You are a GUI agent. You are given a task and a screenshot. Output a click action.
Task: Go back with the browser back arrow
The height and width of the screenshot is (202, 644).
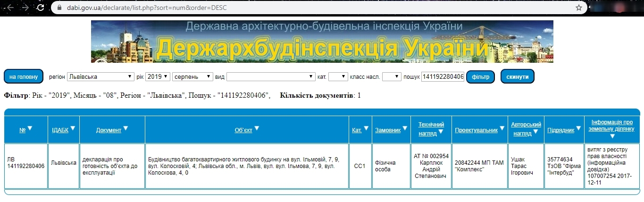(10, 8)
